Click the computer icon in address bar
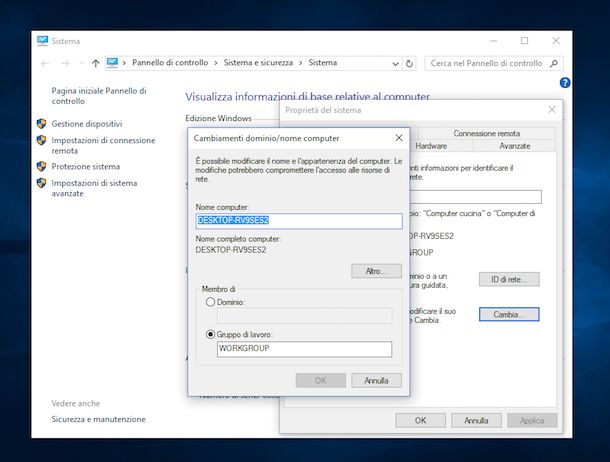 [112, 63]
